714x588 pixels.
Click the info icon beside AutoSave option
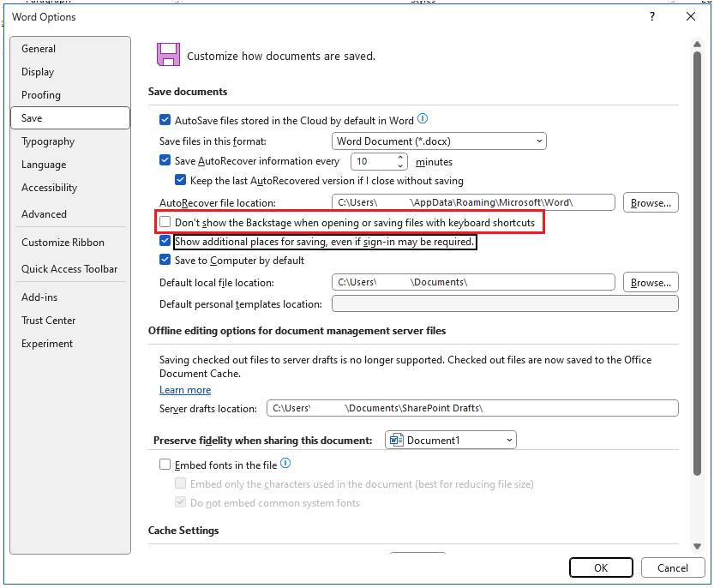click(423, 119)
